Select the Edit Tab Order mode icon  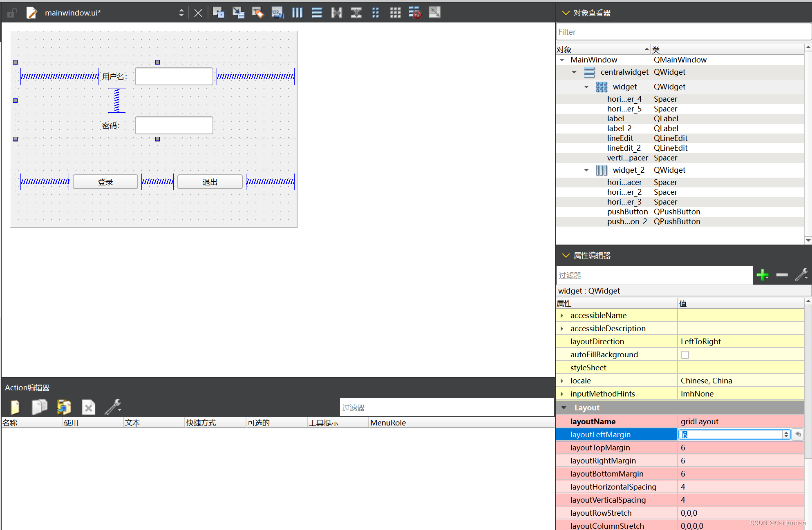277,13
